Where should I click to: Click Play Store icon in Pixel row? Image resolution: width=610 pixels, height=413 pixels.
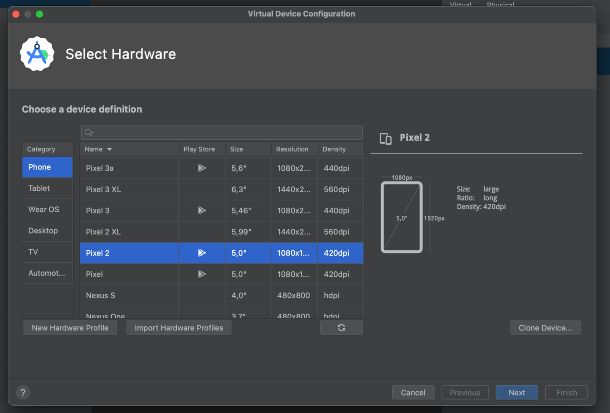pyautogui.click(x=202, y=274)
